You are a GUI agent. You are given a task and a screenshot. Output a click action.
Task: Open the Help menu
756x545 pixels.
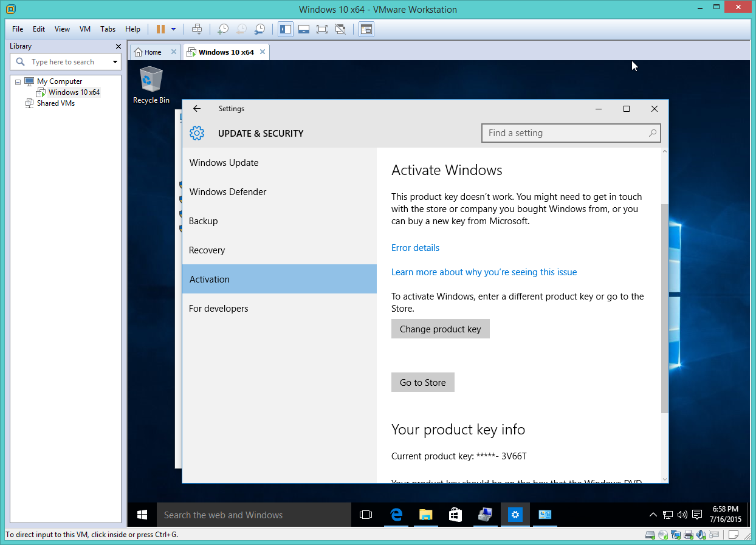(132, 29)
